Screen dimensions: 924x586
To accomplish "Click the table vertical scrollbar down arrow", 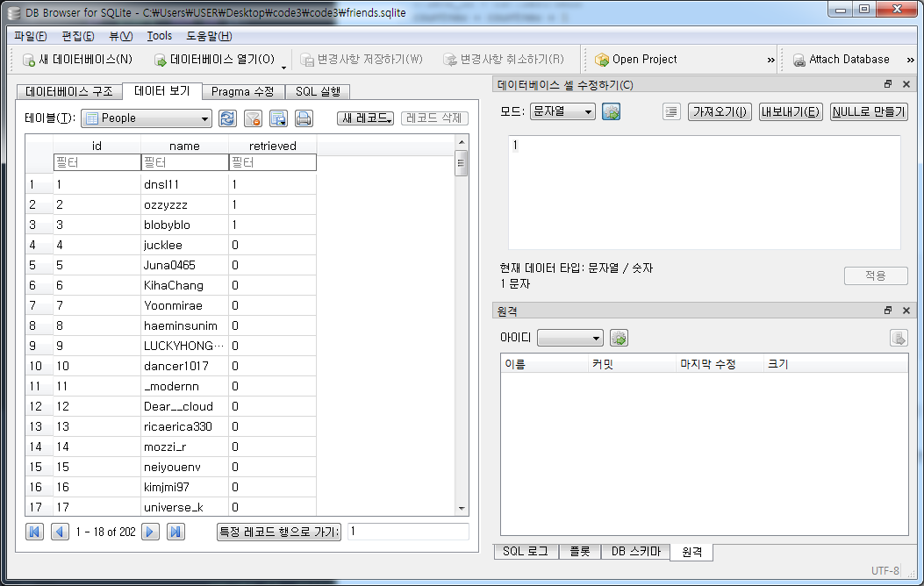I will point(462,508).
